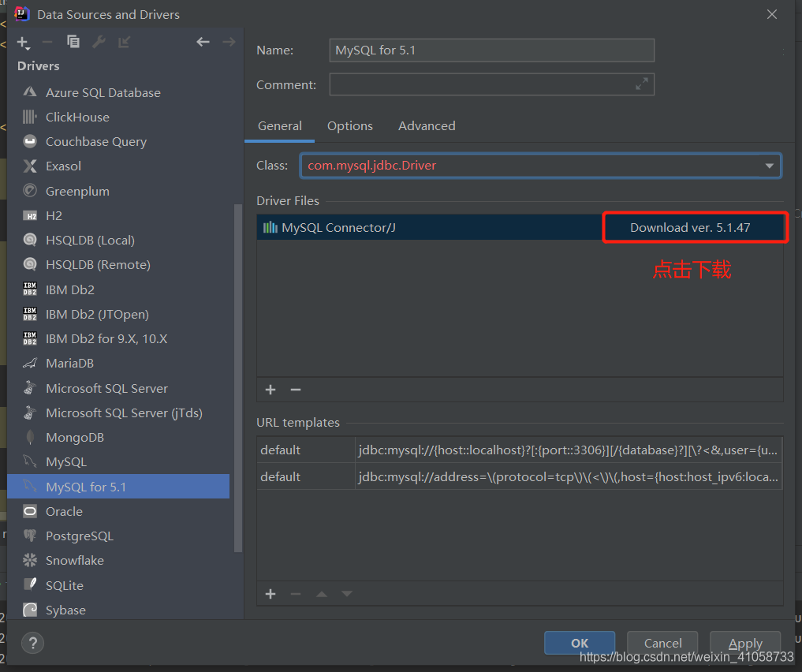
Task: Open the Class dropdown arrow
Action: pyautogui.click(x=769, y=166)
